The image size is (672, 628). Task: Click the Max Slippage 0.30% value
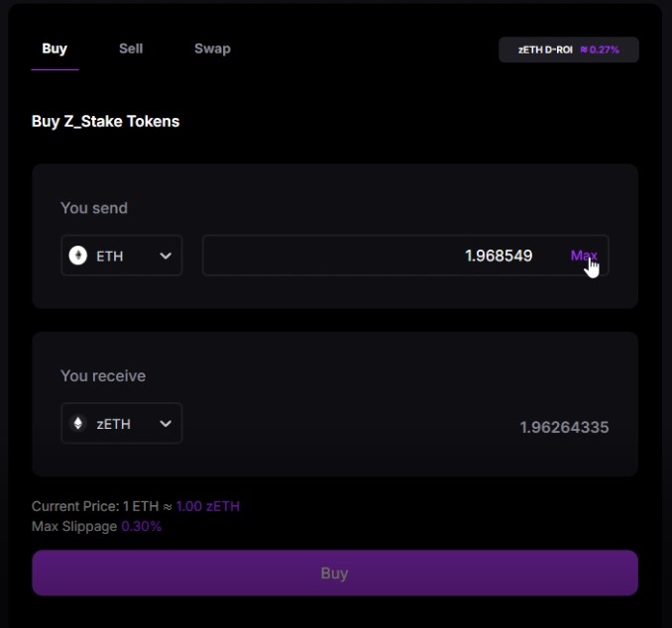tap(142, 526)
